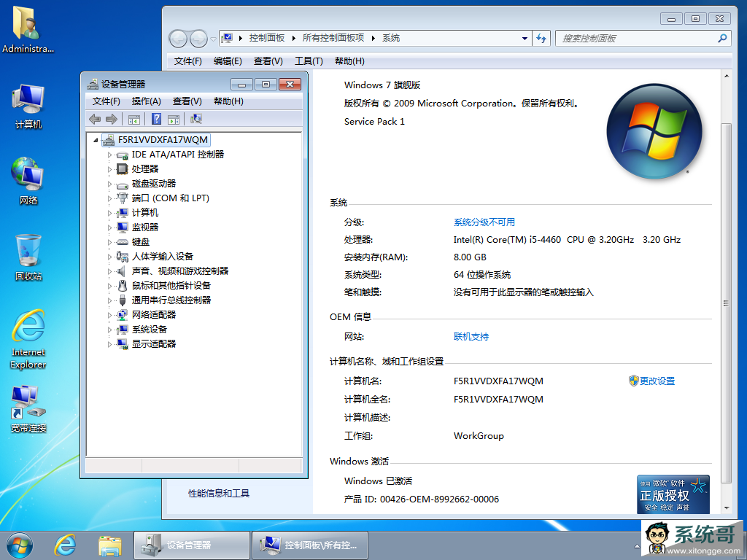
Task: Click the 正版授权 genuine Microsoft badge
Action: pyautogui.click(x=673, y=494)
